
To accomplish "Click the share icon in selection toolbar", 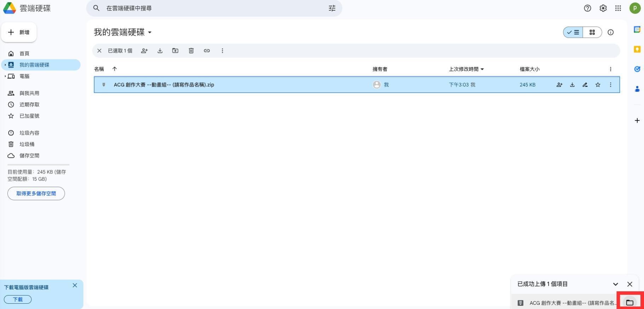I will click(x=144, y=51).
